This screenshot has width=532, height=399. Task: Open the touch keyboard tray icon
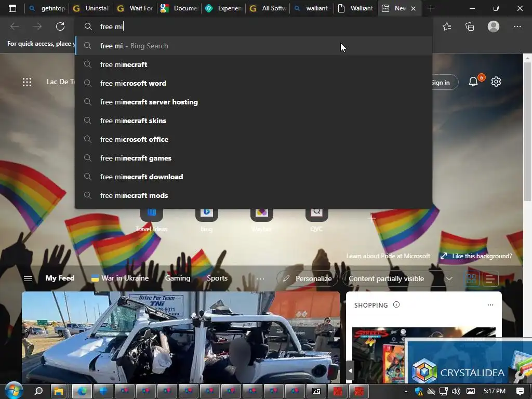tap(471, 391)
